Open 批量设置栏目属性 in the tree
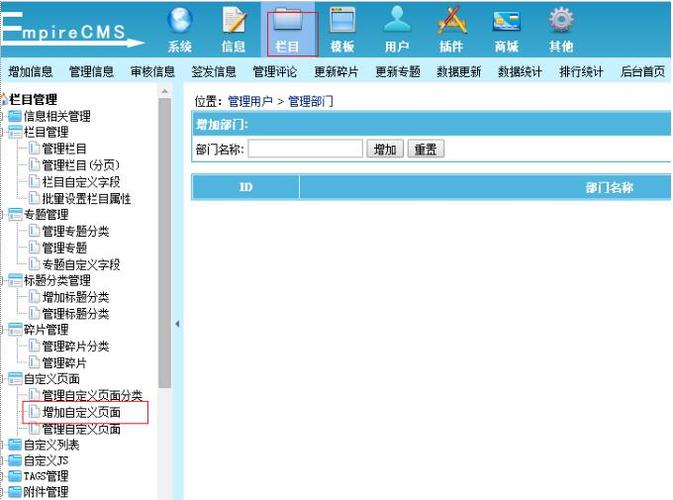Screen dimensions: 673x500 click(x=86, y=198)
